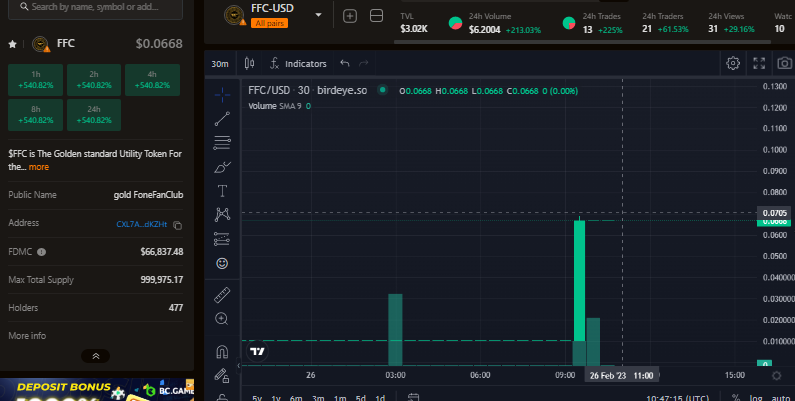Choose the text annotation tool
The image size is (795, 401).
pyautogui.click(x=222, y=191)
